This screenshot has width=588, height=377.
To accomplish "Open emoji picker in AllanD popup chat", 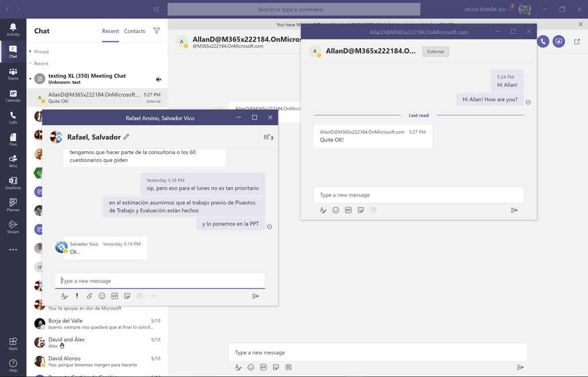I will (335, 210).
